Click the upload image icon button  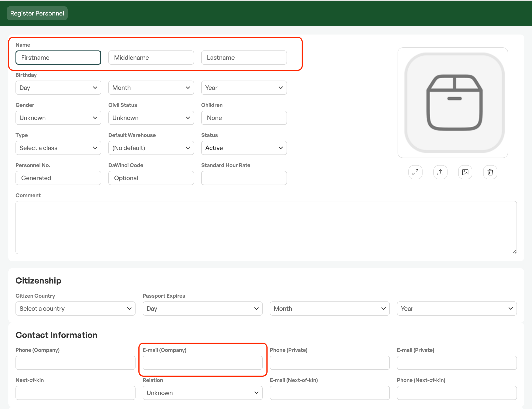[440, 172]
